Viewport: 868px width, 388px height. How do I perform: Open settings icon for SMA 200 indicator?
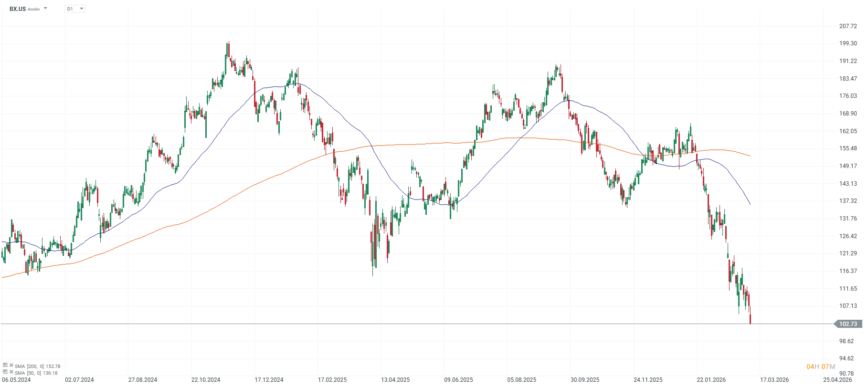5,366
